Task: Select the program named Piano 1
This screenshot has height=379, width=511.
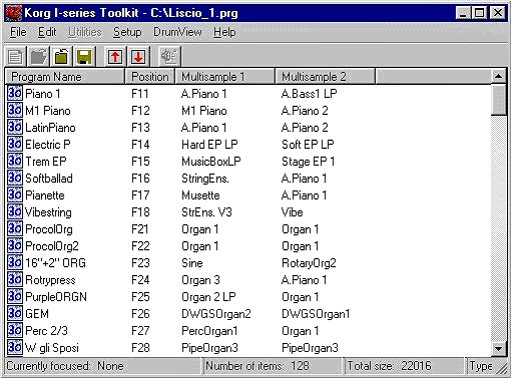Action: (43, 94)
